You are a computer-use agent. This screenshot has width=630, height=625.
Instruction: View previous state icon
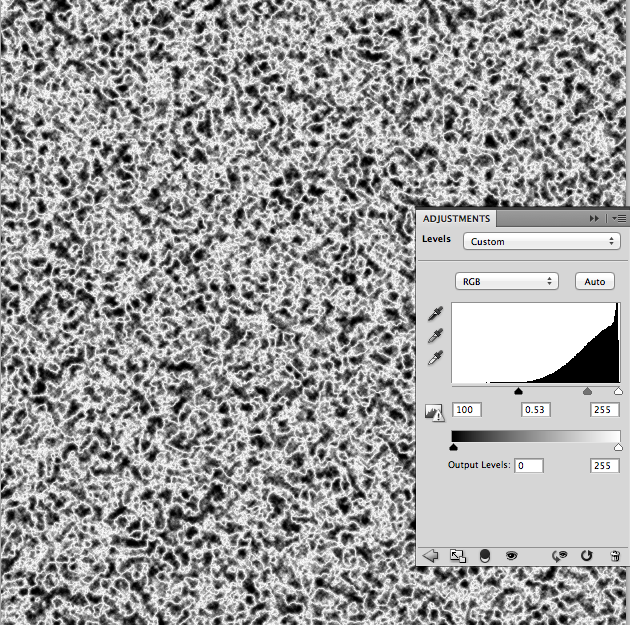point(559,556)
